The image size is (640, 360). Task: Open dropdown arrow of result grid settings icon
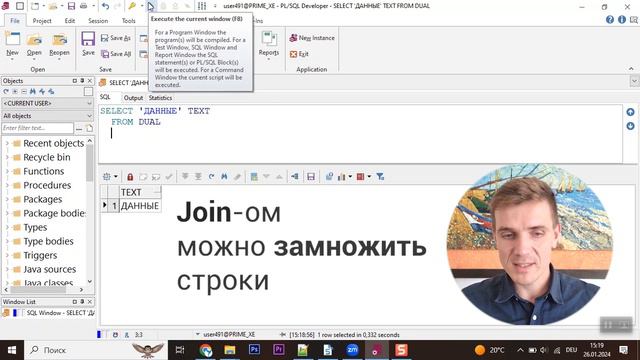(x=116, y=177)
